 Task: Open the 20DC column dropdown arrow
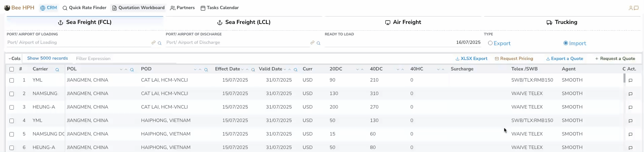tap(357, 70)
